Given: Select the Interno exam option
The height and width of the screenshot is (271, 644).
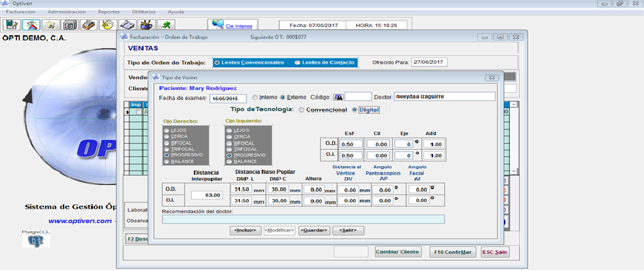Looking at the screenshot, I should [256, 97].
